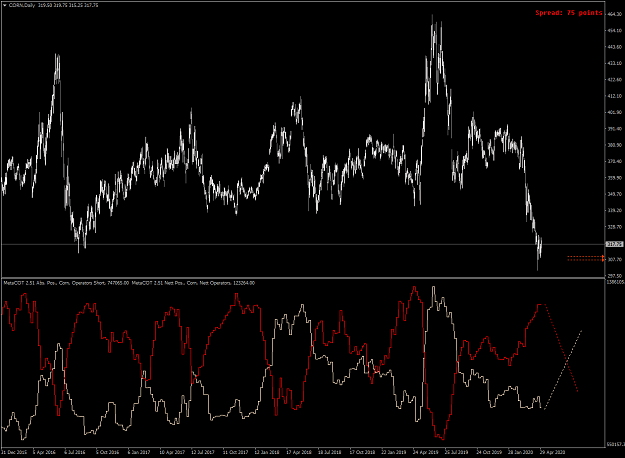625x458 pixels.
Task: Click the '28 Jan 2020' date label
Action: coord(521,452)
